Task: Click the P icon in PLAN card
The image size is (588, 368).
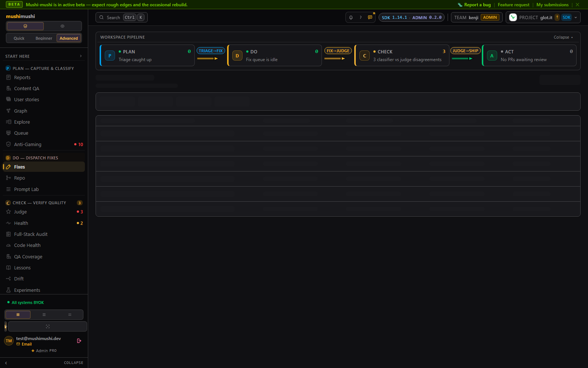Action: click(110, 56)
